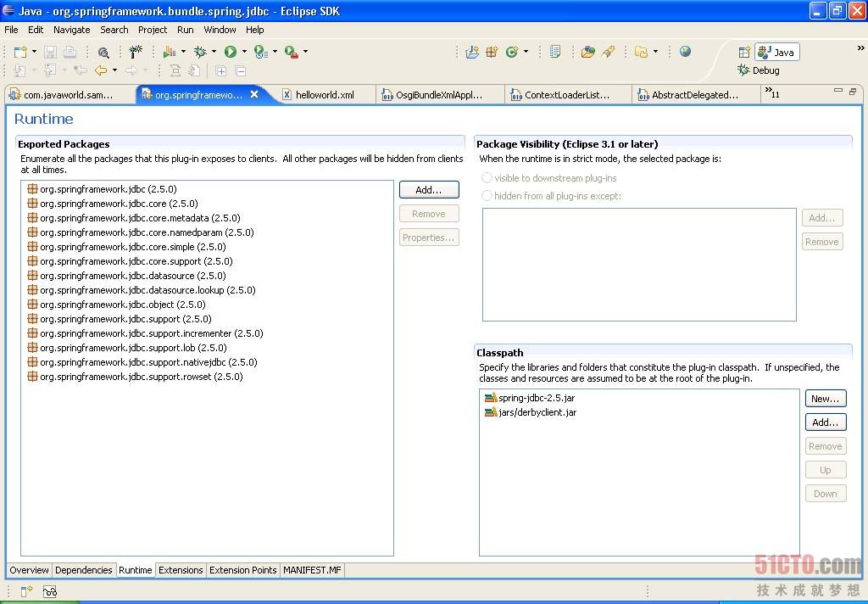This screenshot has width=868, height=604.
Task: Open the plug-in artifact search magnifier icon
Action: (103, 53)
